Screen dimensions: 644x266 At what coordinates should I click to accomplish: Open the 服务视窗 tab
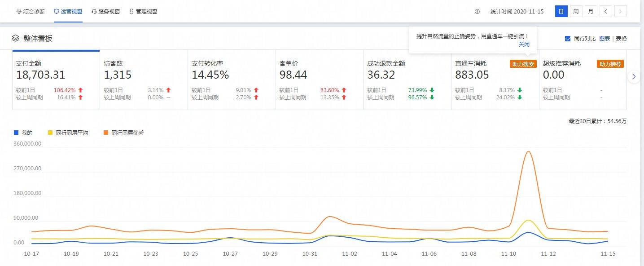pyautogui.click(x=105, y=11)
